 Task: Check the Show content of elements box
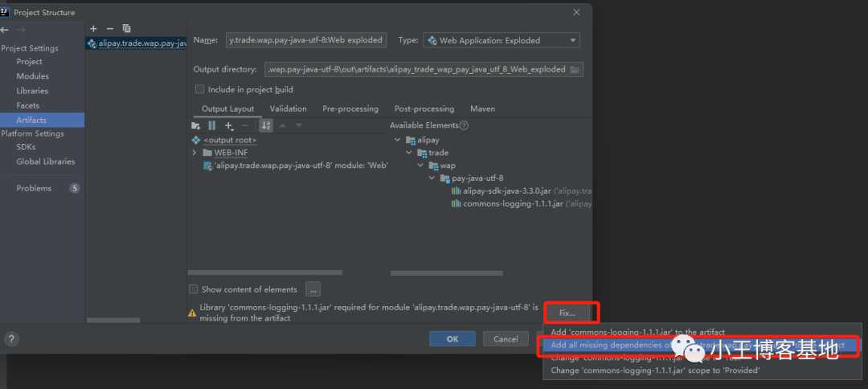pos(193,289)
